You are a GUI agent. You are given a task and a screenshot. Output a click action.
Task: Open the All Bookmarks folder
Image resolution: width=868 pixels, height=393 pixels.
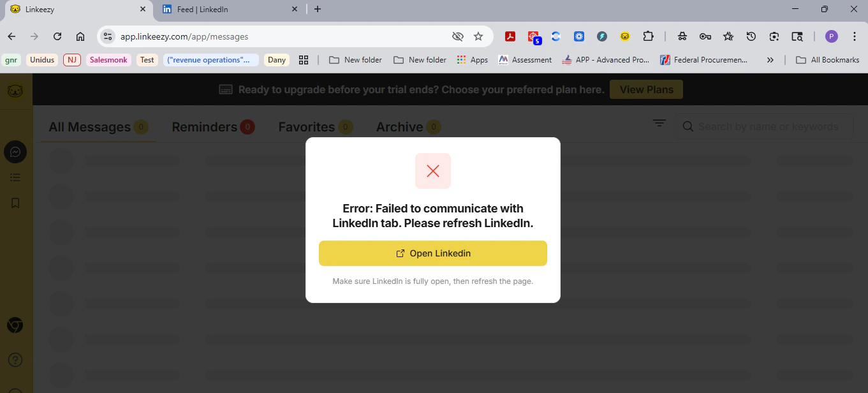(x=828, y=60)
